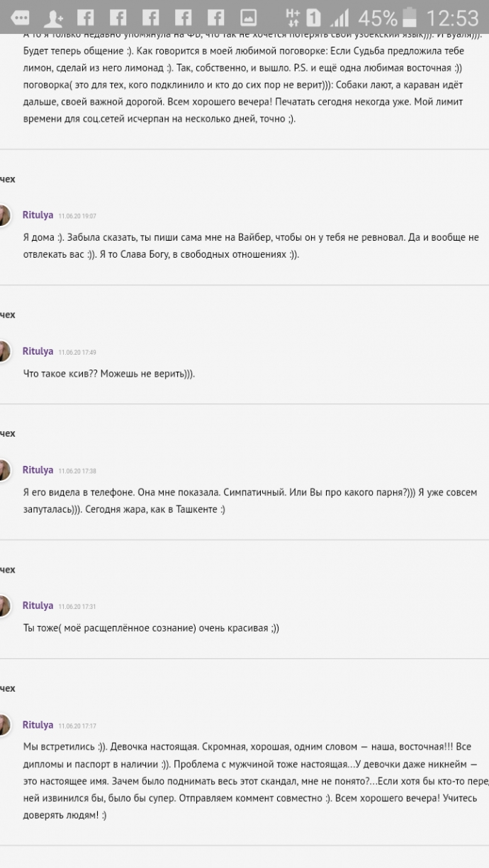
Task: Open Ritulya's profile from the 17:49 comment
Action: [x=38, y=350]
